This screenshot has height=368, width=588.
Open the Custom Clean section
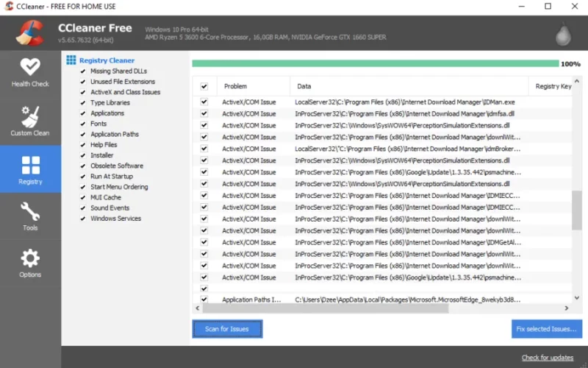pyautogui.click(x=30, y=121)
